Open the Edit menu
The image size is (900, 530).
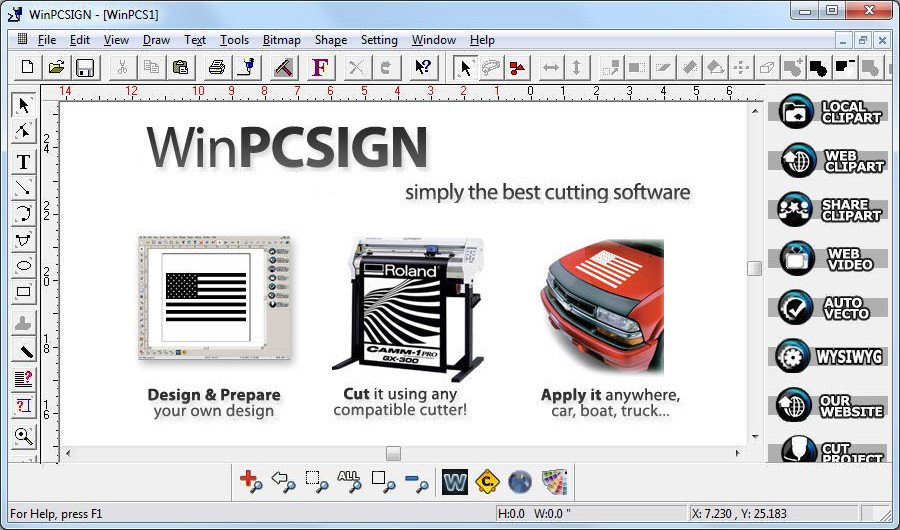tap(80, 40)
